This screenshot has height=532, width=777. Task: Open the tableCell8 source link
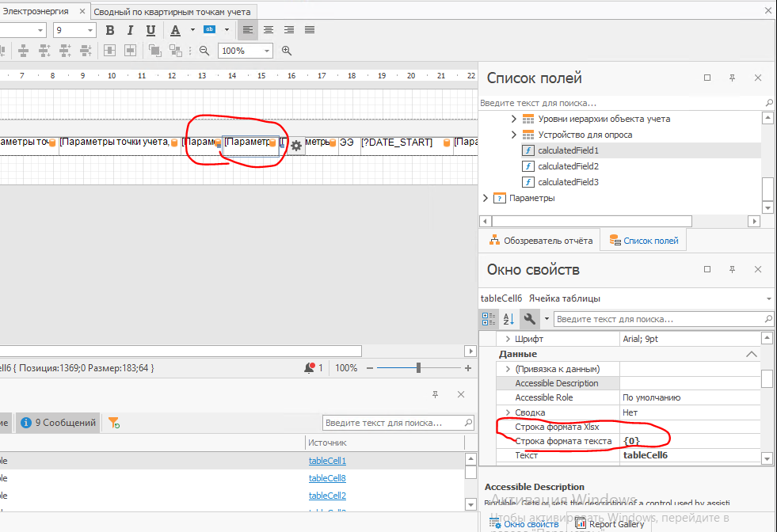point(327,478)
